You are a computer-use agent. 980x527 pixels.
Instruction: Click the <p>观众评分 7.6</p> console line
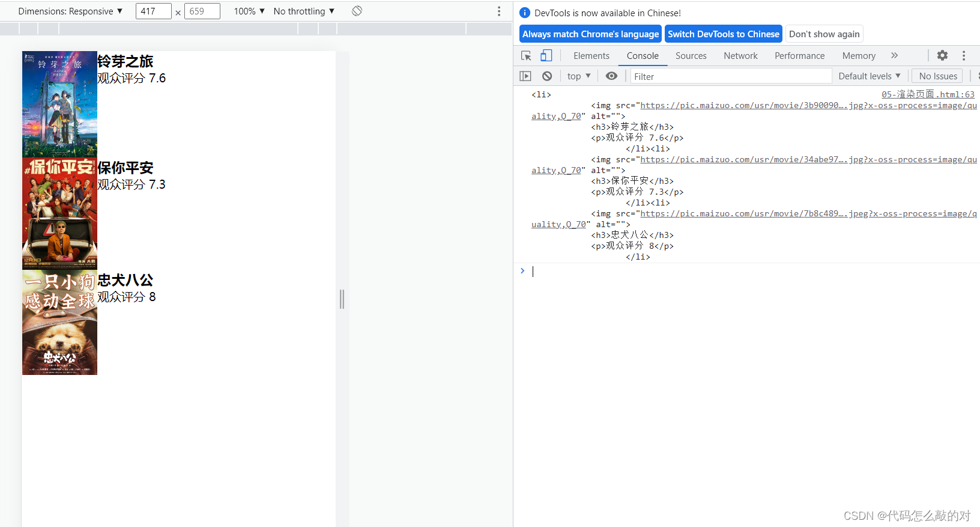(637, 138)
